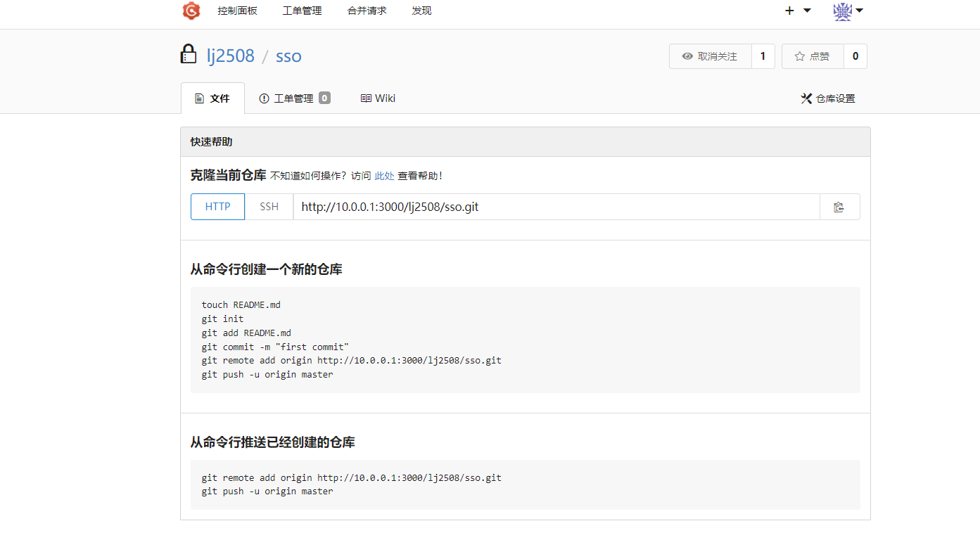Expand the dropdown arrow beside avatar
Viewport: 980px width, 540px height.
click(x=859, y=11)
